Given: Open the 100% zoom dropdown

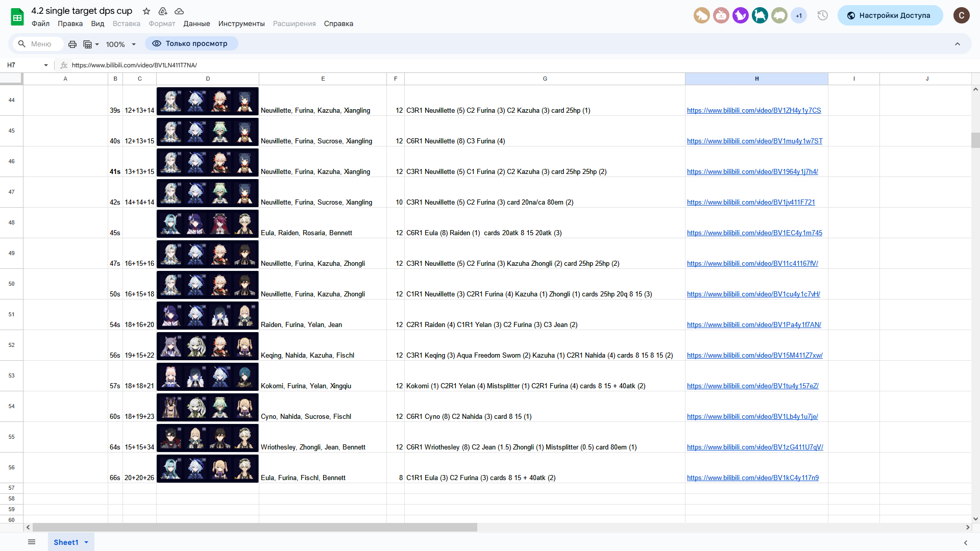Looking at the screenshot, I should pyautogui.click(x=121, y=44).
